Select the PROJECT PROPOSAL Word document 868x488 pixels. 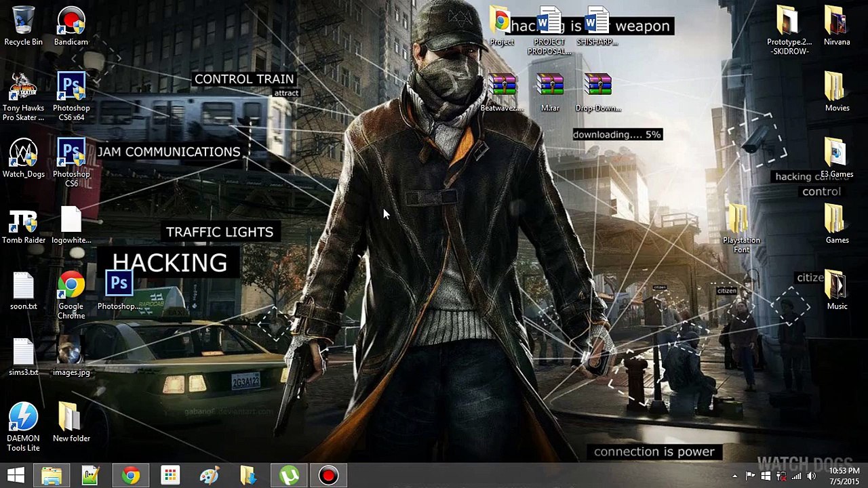coord(549,30)
